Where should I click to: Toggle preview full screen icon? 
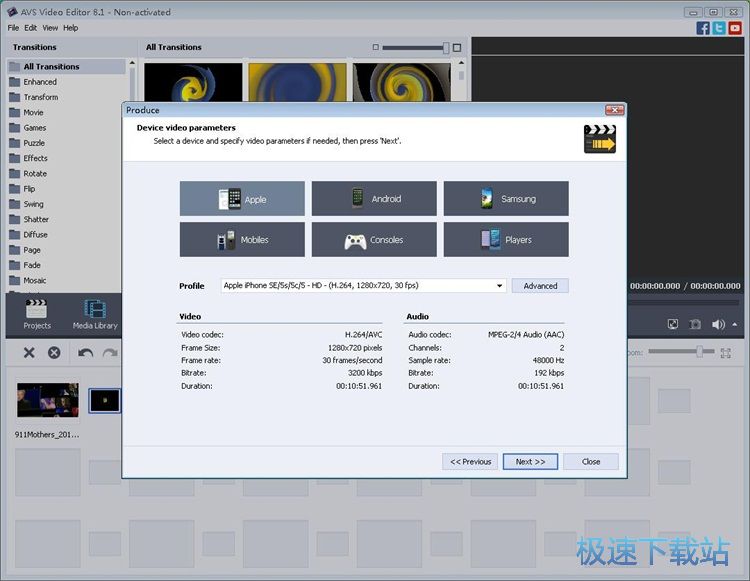coord(673,324)
